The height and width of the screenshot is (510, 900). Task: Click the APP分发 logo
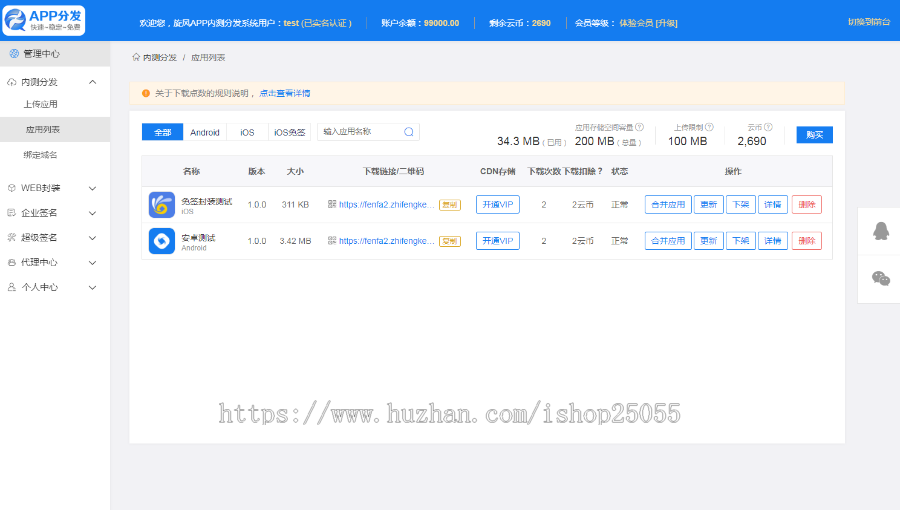click(x=44, y=21)
